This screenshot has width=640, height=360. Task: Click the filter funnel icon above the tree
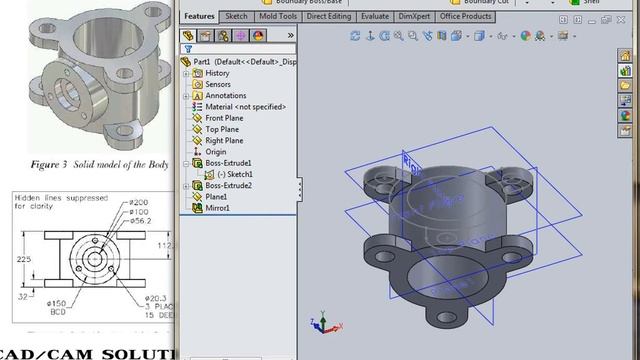(x=188, y=49)
